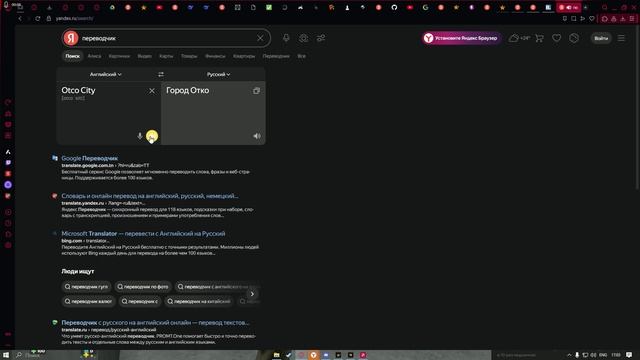Select the Поиск tab
The height and width of the screenshot is (360, 640).
pyautogui.click(x=73, y=56)
